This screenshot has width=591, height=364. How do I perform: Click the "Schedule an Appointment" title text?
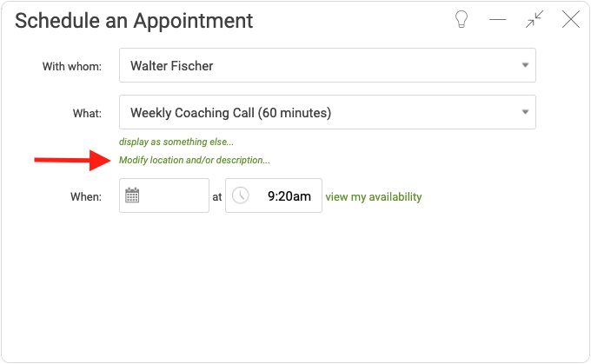(134, 20)
